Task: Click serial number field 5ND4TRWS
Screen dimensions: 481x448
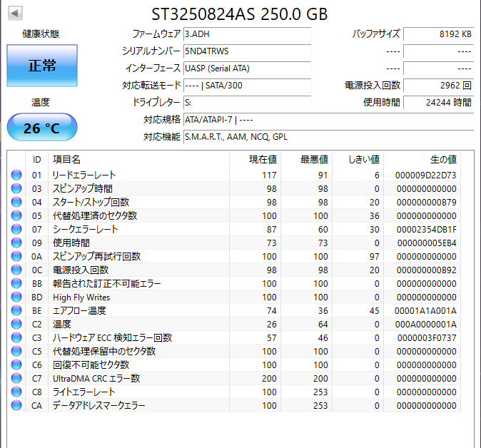Action: pyautogui.click(x=247, y=51)
